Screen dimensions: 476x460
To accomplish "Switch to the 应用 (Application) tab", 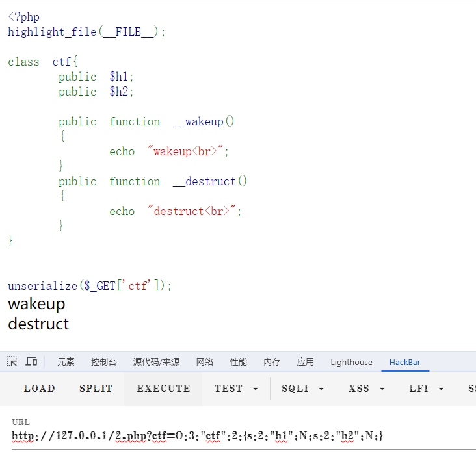I will point(306,363).
